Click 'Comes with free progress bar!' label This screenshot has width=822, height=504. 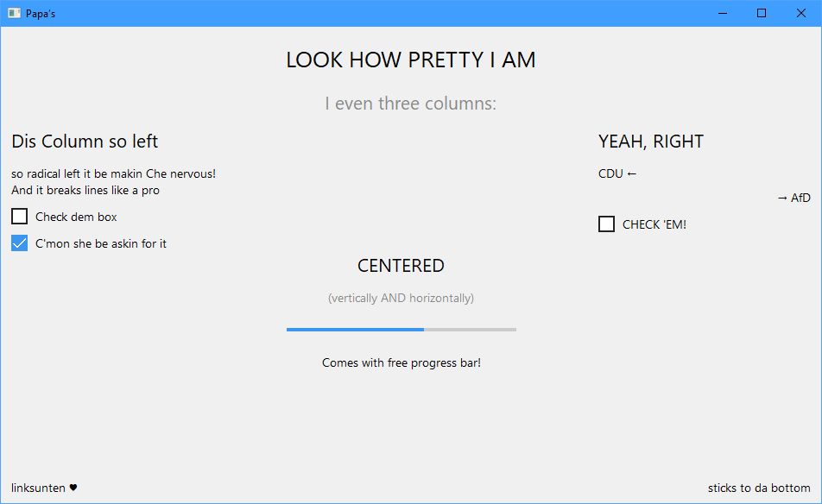401,362
